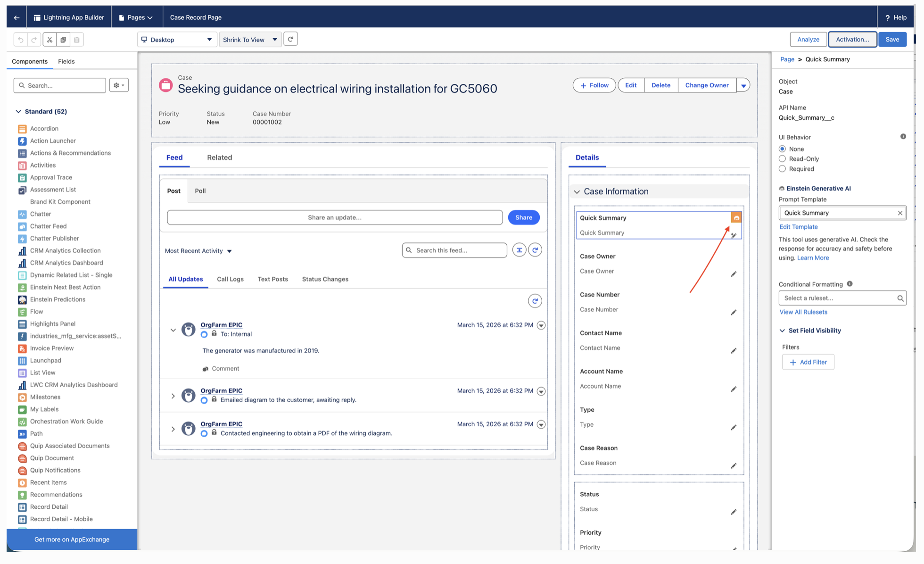This screenshot has width=924, height=564.
Task: Click the Select a ruleset field
Action: (843, 298)
